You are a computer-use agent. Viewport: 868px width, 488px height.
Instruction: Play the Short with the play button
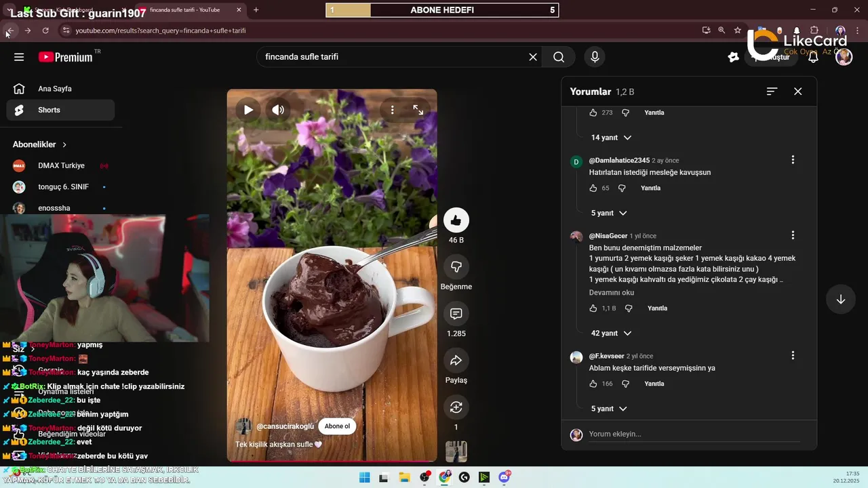[x=248, y=110]
